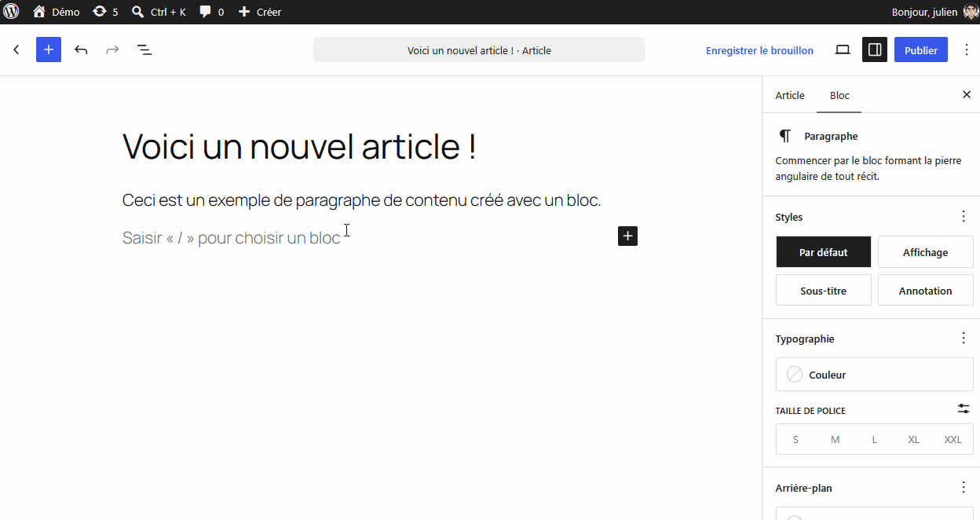This screenshot has width=980, height=520.
Task: Choose font size XL
Action: pyautogui.click(x=913, y=440)
